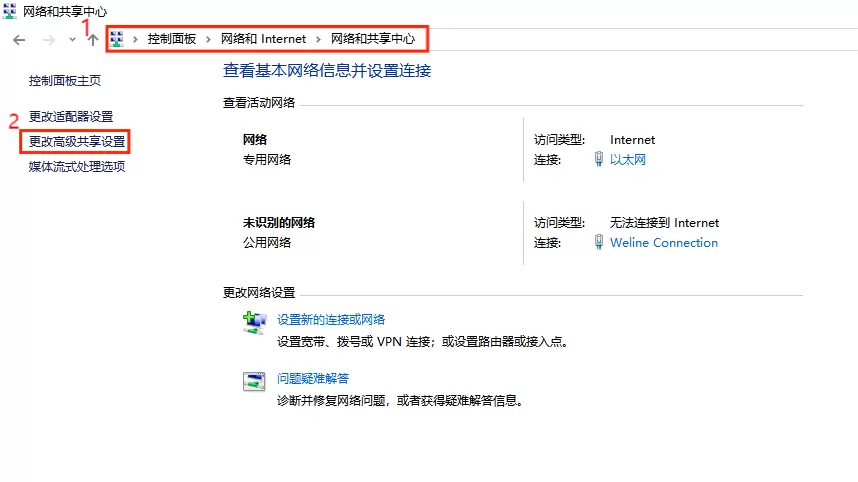The width and height of the screenshot is (858, 482).
Task: Open 更改适配器设置 link
Action: tap(71, 117)
